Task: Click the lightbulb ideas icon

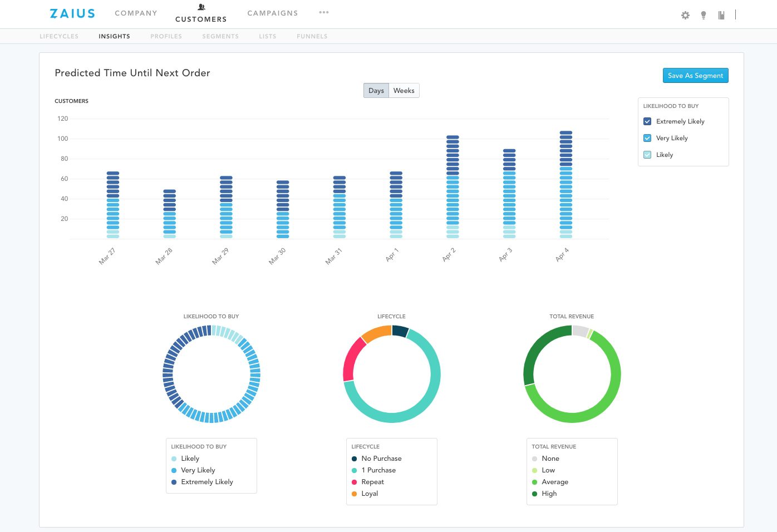Action: coord(704,15)
